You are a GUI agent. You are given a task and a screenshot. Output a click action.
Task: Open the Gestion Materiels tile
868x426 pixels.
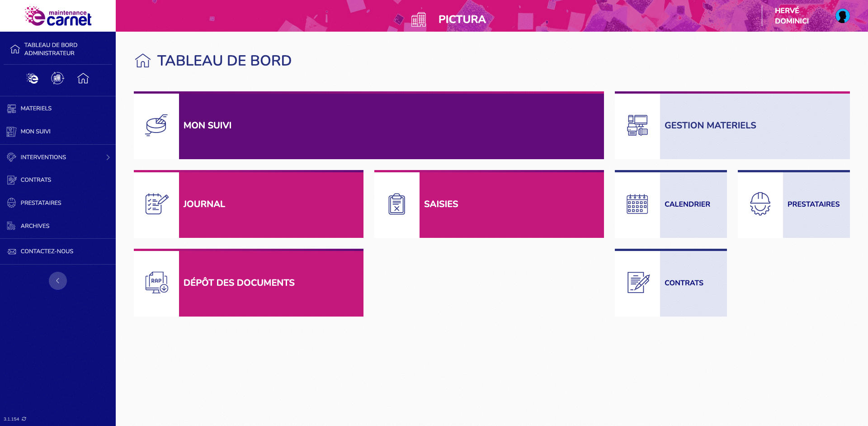(732, 125)
